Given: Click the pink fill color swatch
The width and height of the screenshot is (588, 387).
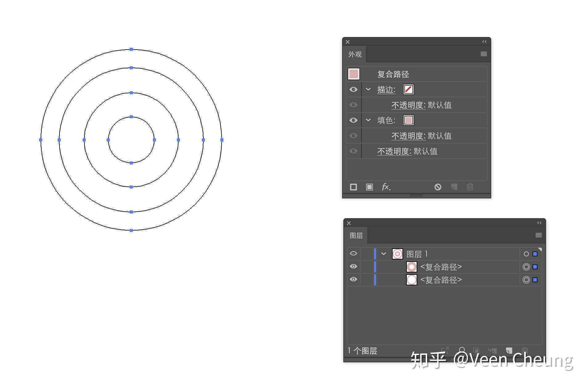Looking at the screenshot, I should click(409, 120).
